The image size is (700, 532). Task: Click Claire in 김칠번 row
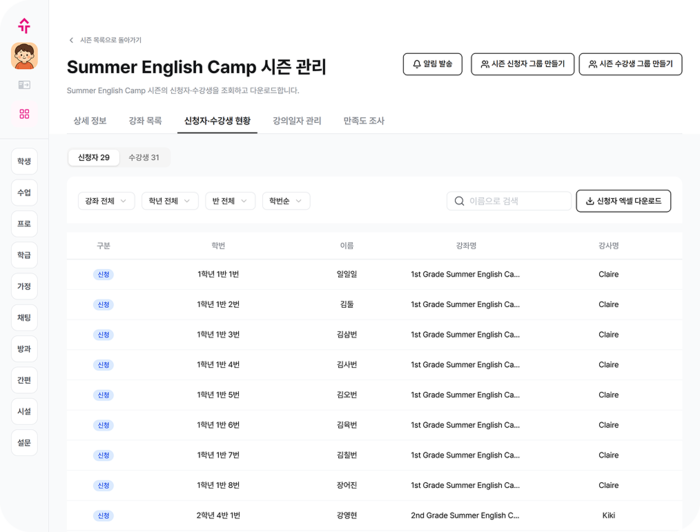point(608,455)
